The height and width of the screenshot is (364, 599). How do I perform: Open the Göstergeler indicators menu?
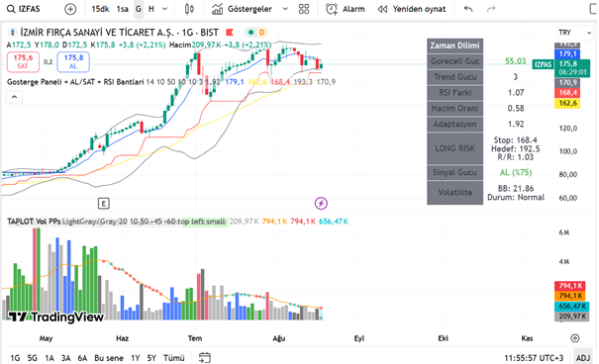tap(243, 9)
